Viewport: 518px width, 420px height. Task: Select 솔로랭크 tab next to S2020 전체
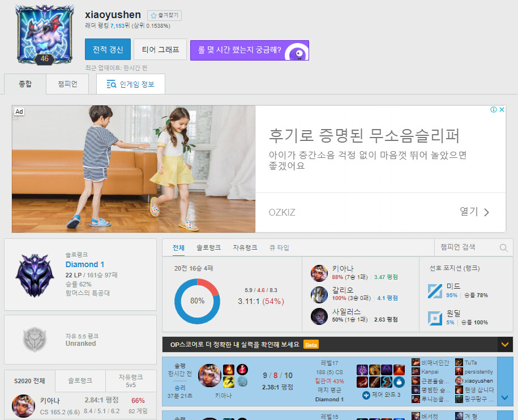[x=80, y=381]
